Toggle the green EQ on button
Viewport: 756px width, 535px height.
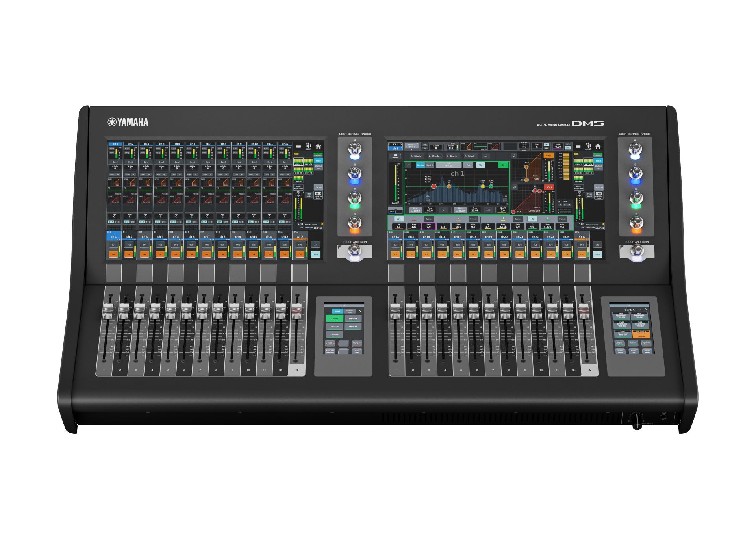coord(503,165)
